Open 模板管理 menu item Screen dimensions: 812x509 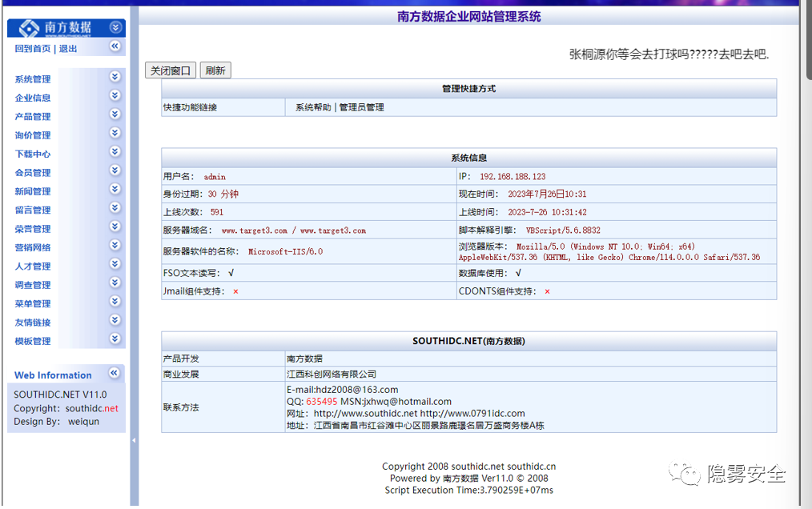tap(33, 341)
